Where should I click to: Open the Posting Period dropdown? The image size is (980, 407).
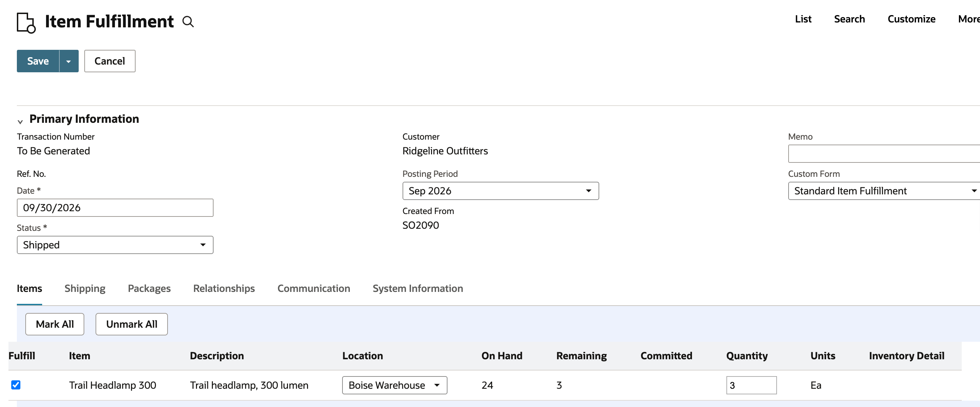pyautogui.click(x=500, y=191)
